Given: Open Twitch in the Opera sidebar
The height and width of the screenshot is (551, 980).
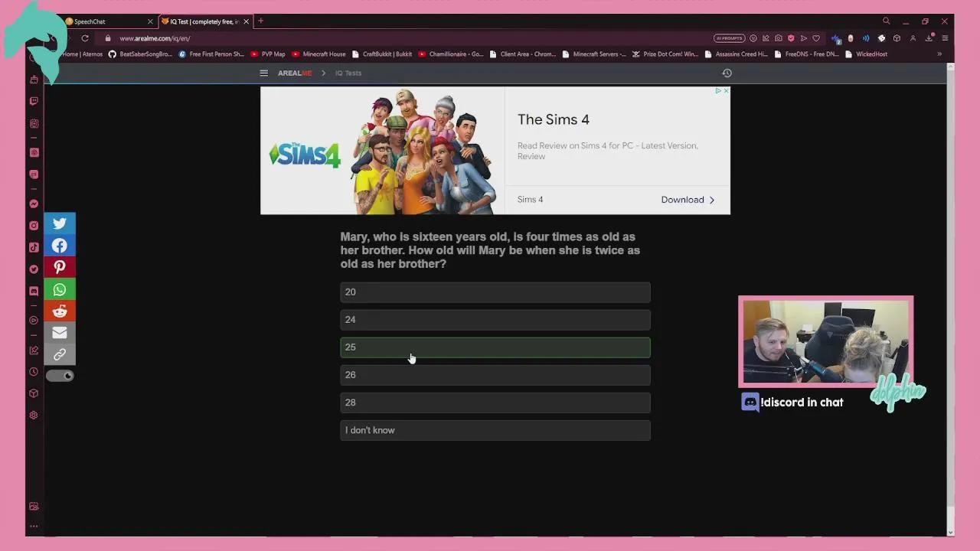Looking at the screenshot, I should [34, 101].
